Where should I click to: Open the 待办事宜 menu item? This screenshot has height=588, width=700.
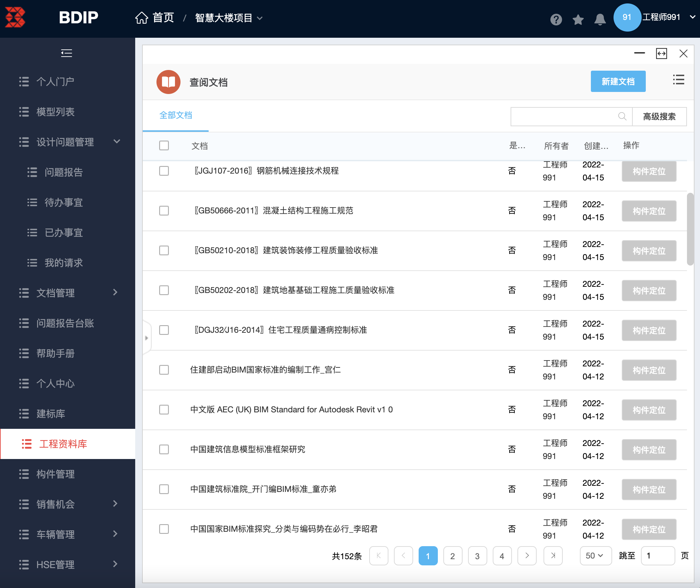(64, 202)
